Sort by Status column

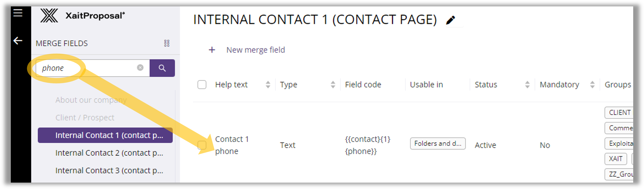pyautogui.click(x=527, y=84)
